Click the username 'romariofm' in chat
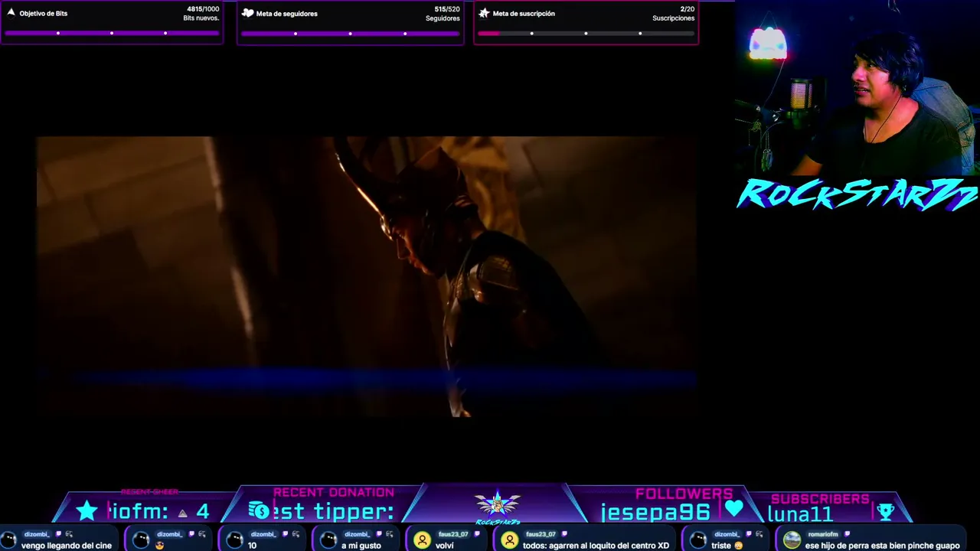Viewport: 980px width, 551px height. [x=823, y=534]
